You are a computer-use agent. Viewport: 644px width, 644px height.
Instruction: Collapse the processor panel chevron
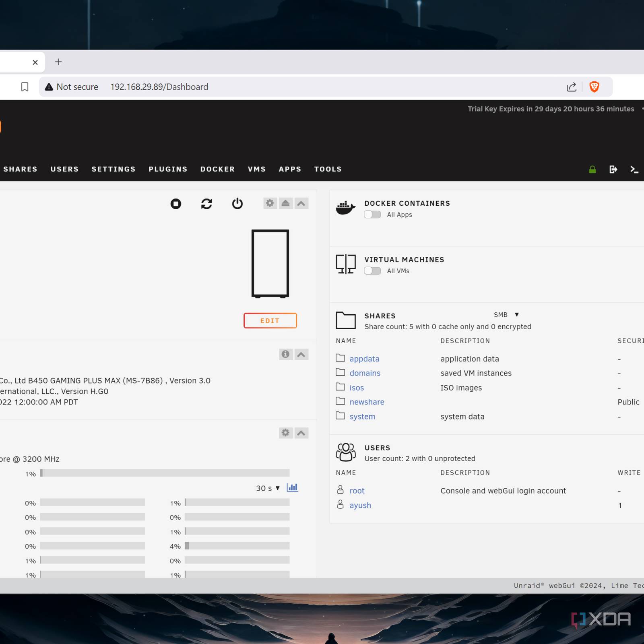[x=301, y=433]
